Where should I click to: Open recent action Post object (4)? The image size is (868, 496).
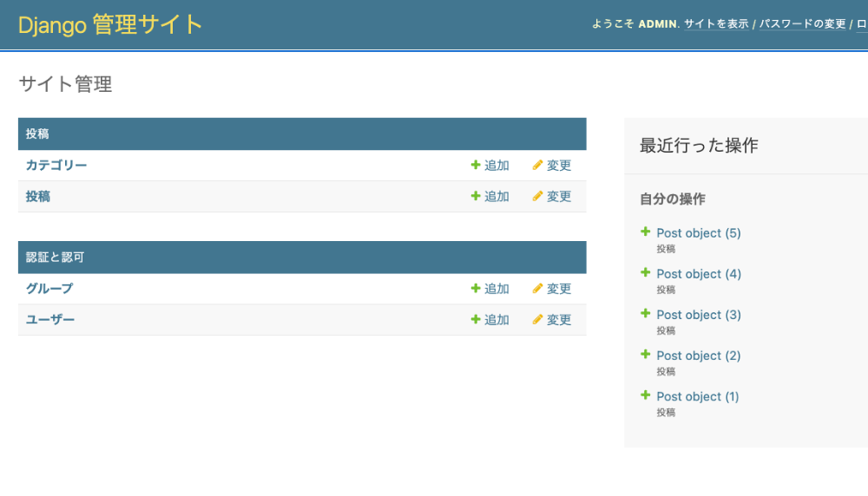tap(699, 274)
